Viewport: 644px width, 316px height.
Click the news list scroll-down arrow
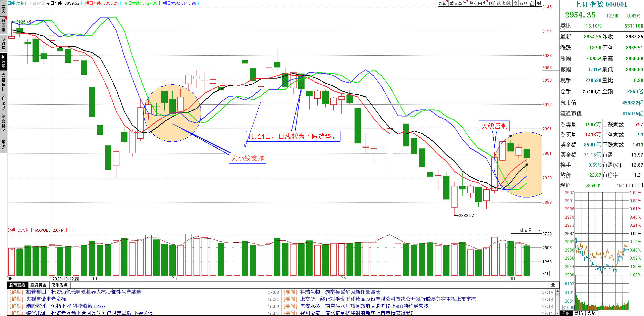pyautogui.click(x=557, y=313)
